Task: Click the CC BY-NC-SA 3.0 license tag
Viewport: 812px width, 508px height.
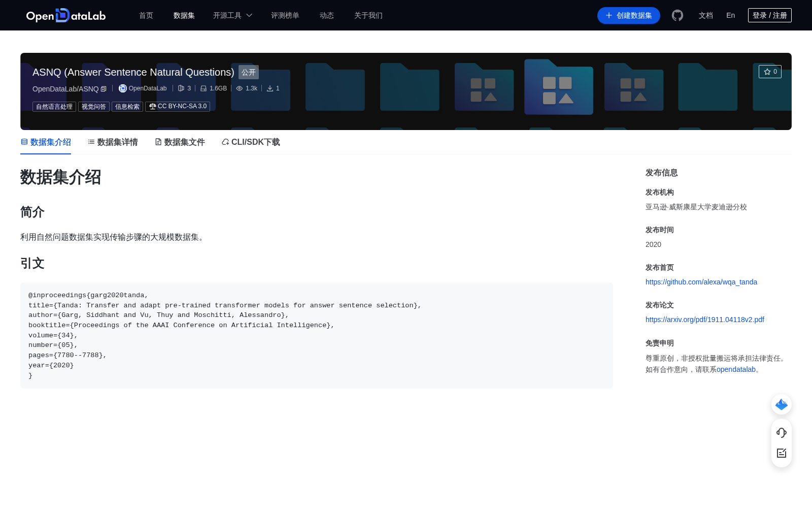Action: (x=178, y=107)
